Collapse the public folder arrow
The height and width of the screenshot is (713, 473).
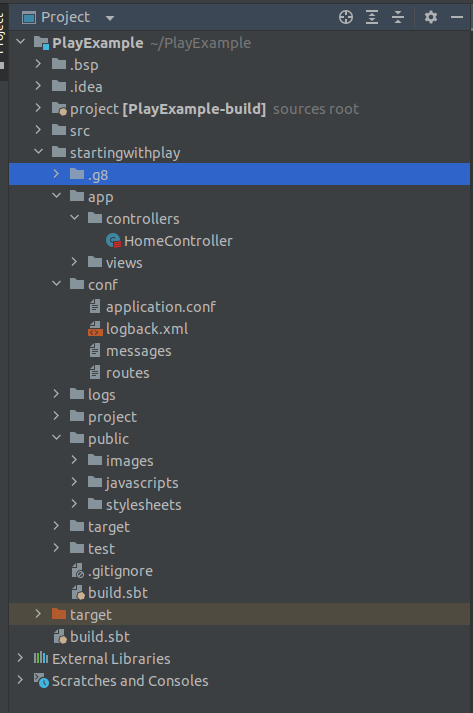pyautogui.click(x=56, y=437)
